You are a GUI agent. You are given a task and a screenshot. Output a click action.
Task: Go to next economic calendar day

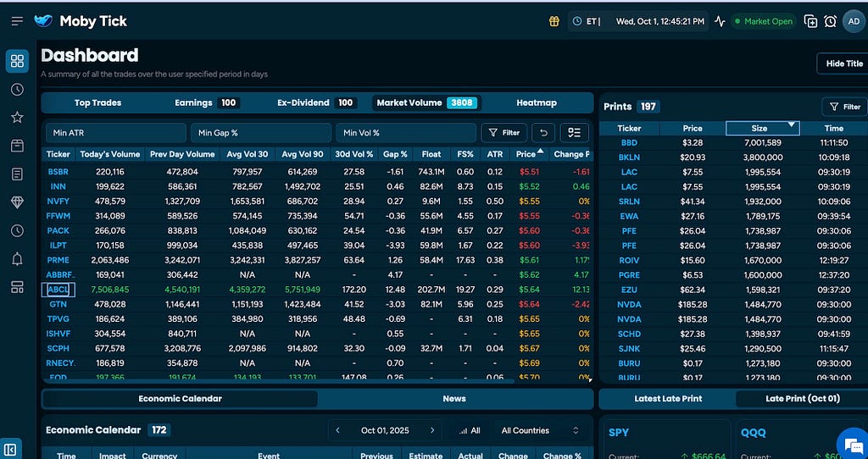point(432,430)
